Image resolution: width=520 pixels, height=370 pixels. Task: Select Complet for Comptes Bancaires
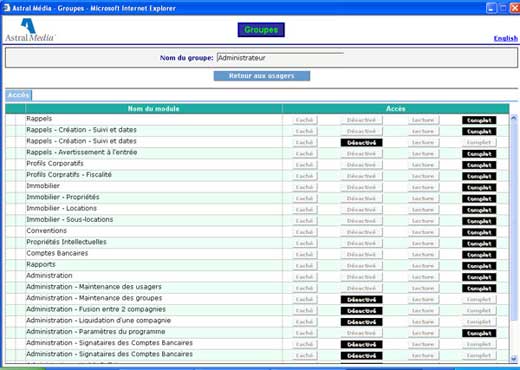pyautogui.click(x=479, y=255)
